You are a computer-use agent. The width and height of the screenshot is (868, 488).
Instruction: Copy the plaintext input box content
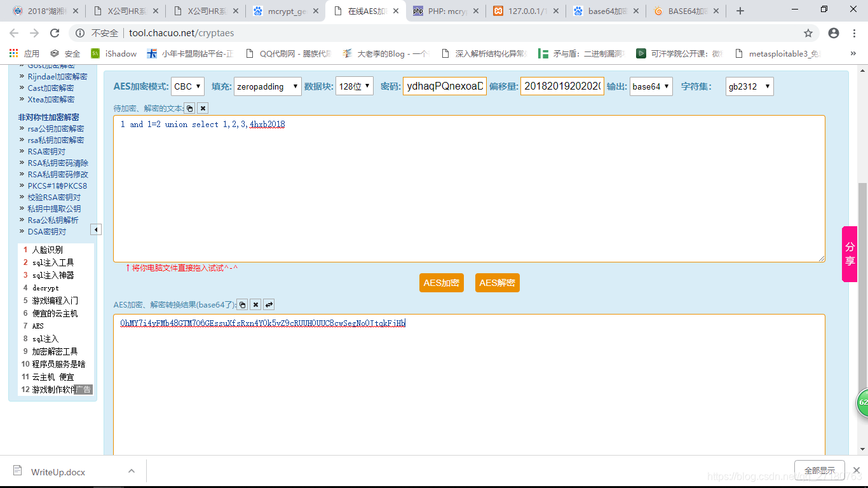pyautogui.click(x=190, y=109)
